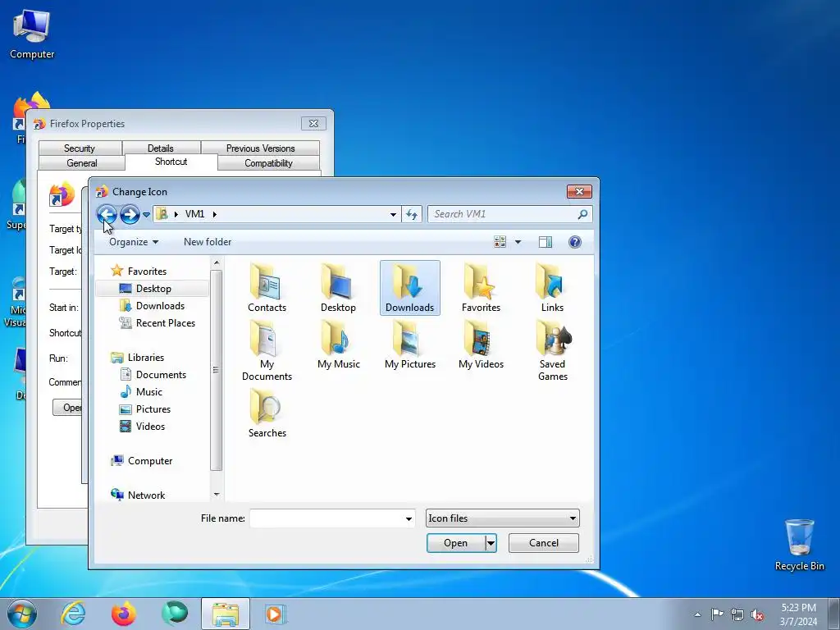Go back using the blue Back arrow

click(107, 214)
